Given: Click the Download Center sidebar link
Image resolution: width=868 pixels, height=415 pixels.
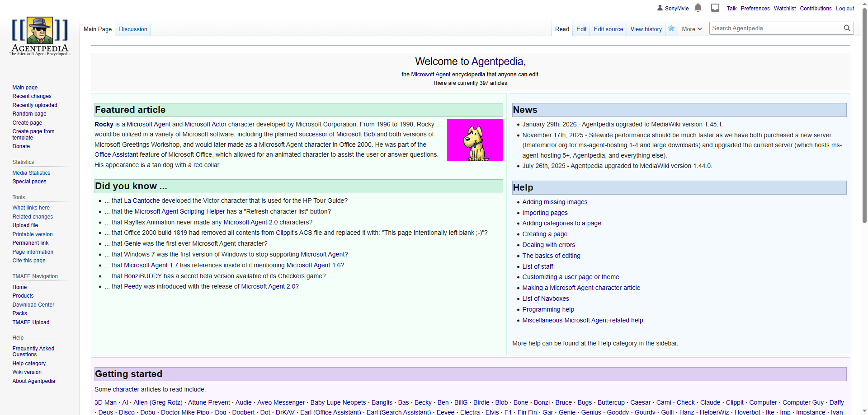Looking at the screenshot, I should [33, 305].
